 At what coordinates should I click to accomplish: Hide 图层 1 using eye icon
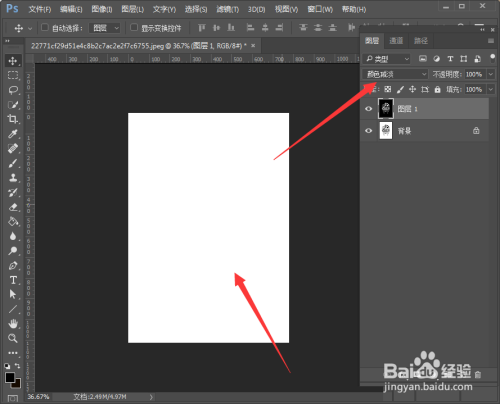click(x=368, y=109)
